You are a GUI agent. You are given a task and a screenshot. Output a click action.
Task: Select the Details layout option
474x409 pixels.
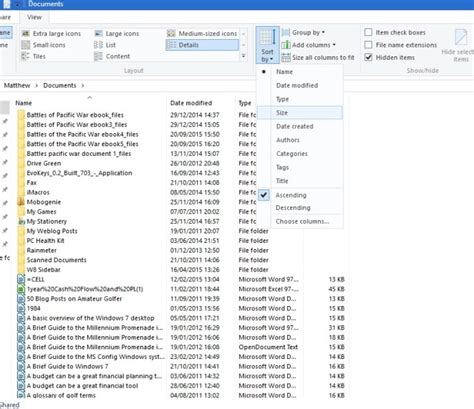[202, 45]
